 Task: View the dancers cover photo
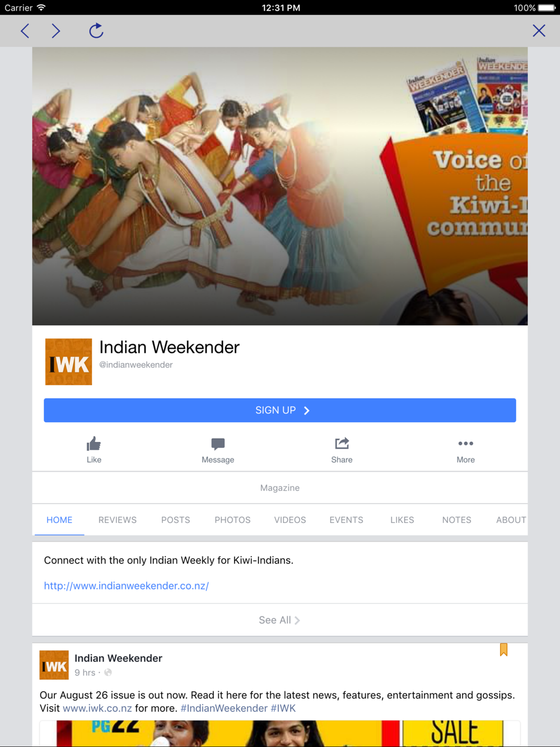click(280, 186)
